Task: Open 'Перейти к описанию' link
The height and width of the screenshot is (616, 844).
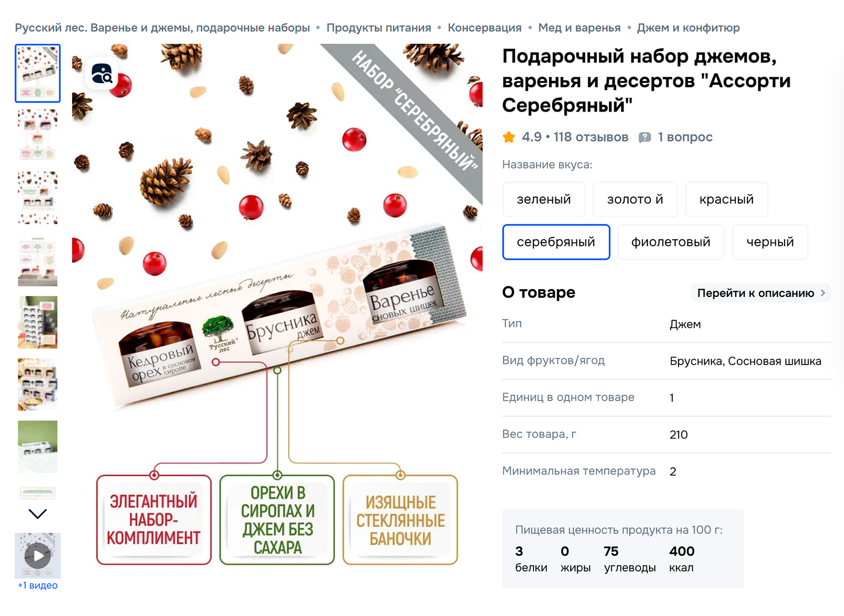Action: 761,293
